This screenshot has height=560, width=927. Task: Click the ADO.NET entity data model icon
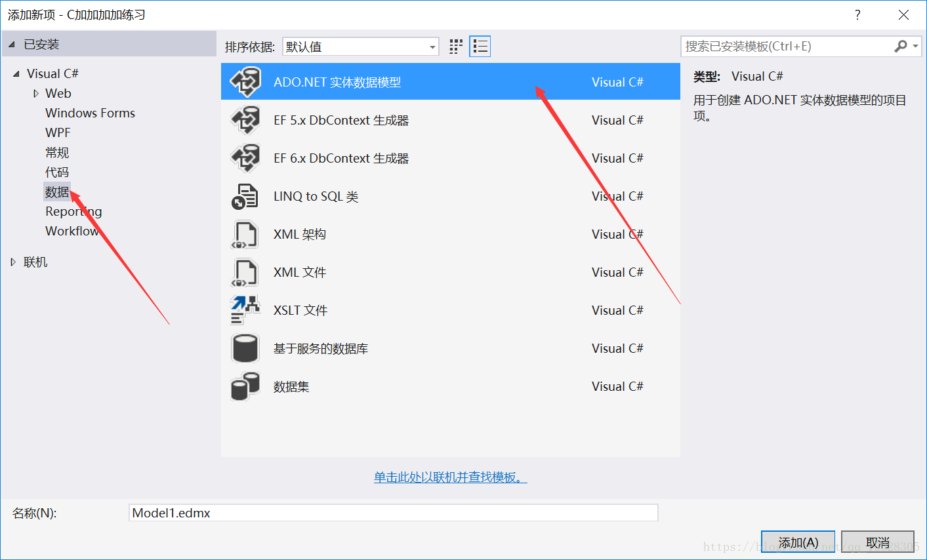[245, 82]
